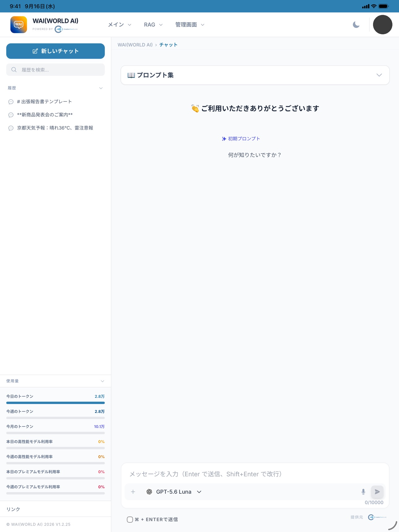399x532 pixels.
Task: Open the # 出張報告書テンプレート chat
Action: click(55, 102)
